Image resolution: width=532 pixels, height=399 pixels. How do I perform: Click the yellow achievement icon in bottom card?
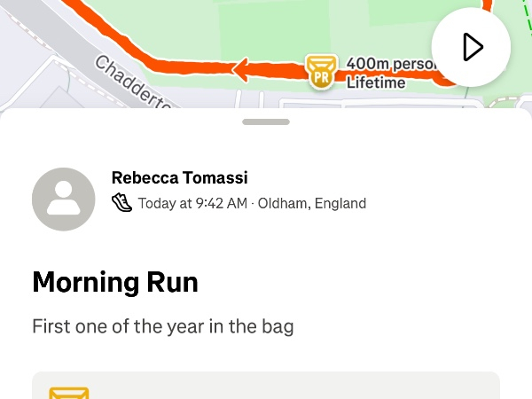[69, 393]
